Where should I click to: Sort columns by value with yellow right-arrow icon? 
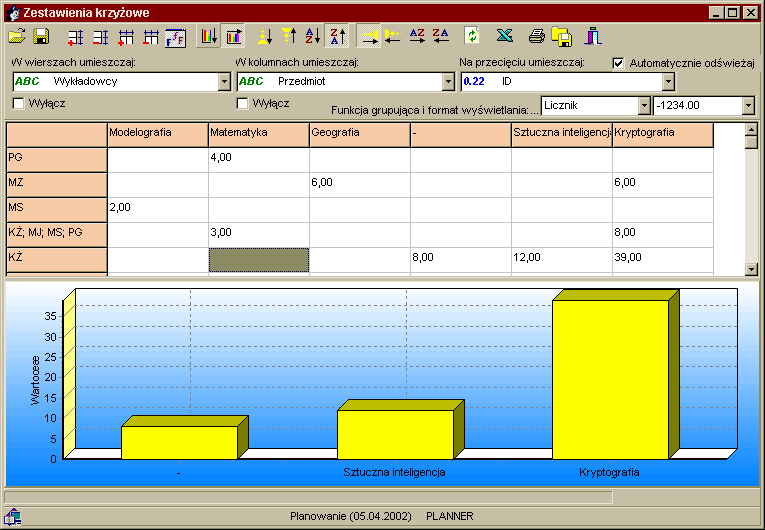pos(369,36)
